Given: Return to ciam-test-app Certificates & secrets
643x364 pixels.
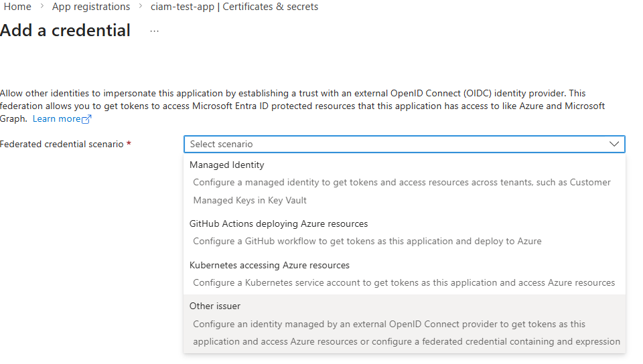Looking at the screenshot, I should pyautogui.click(x=234, y=7).
